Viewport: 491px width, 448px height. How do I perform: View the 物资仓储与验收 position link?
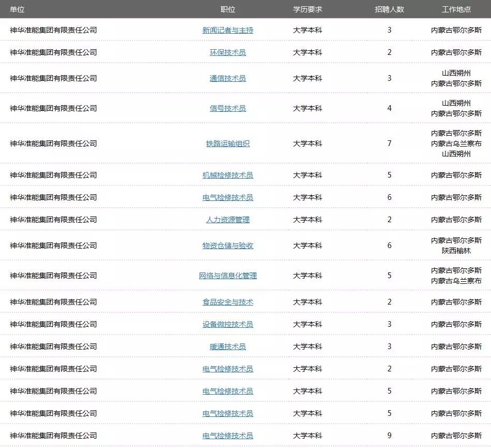228,245
